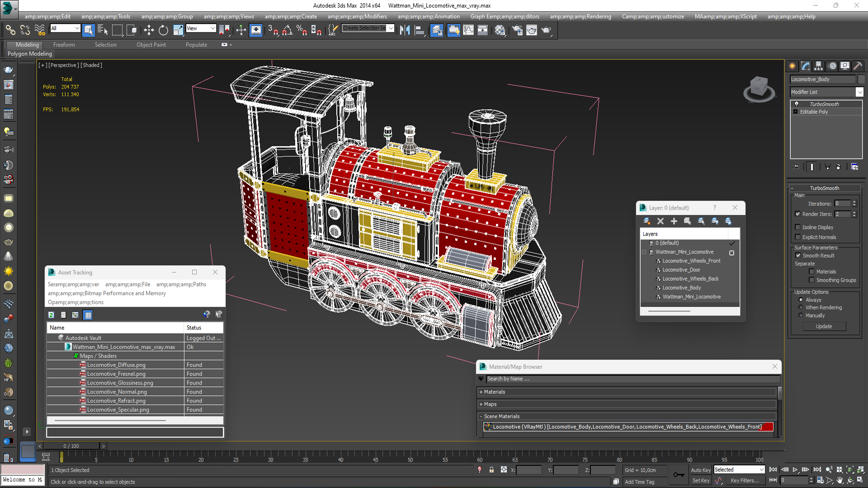Enable the Isoline Display checkbox
This screenshot has height=488, width=868.
(798, 227)
